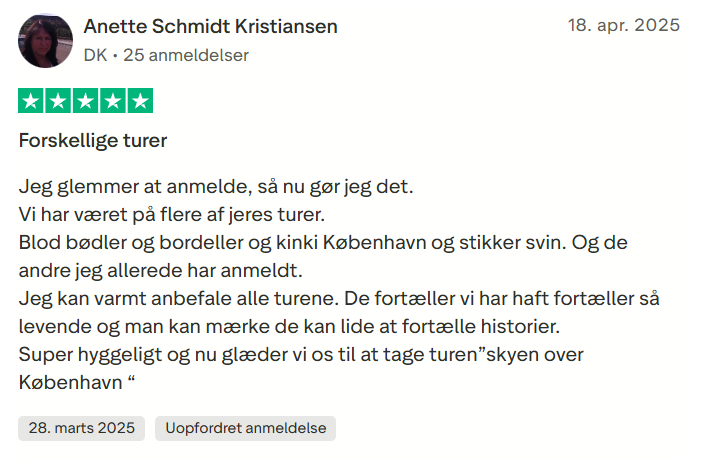The image size is (705, 460).
Task: Click the review date 18. apr. 2025
Action: 623,25
